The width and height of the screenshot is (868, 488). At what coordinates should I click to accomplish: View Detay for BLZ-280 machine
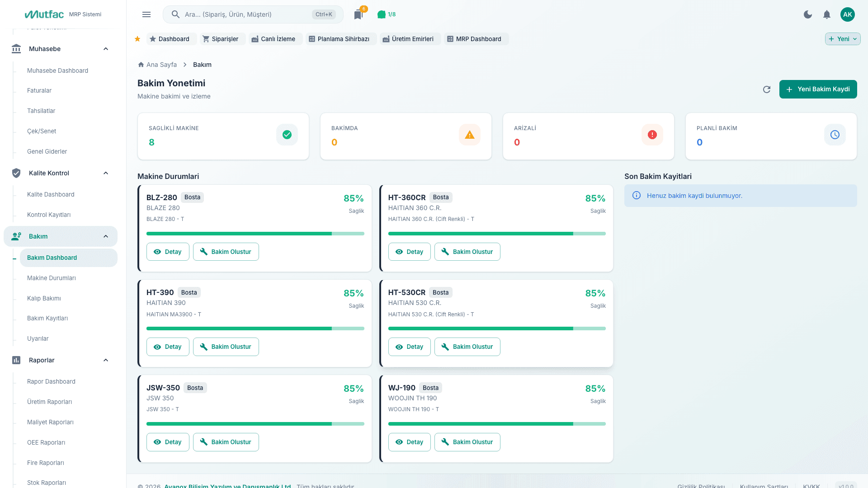(x=168, y=252)
